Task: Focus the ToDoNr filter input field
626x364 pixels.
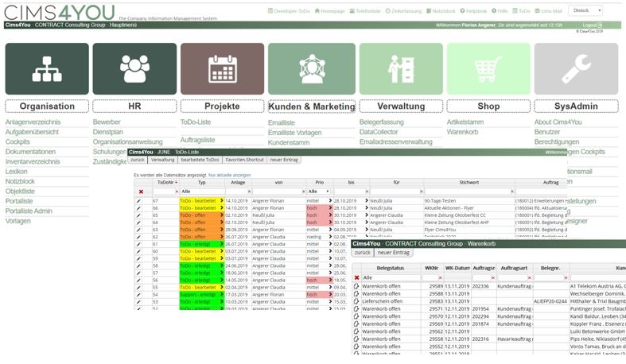Action: 164,192
